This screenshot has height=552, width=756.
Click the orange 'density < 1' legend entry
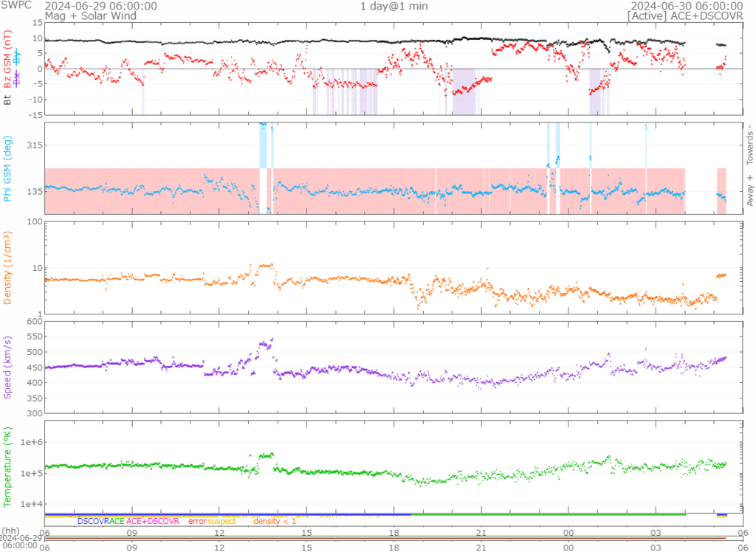(x=275, y=521)
